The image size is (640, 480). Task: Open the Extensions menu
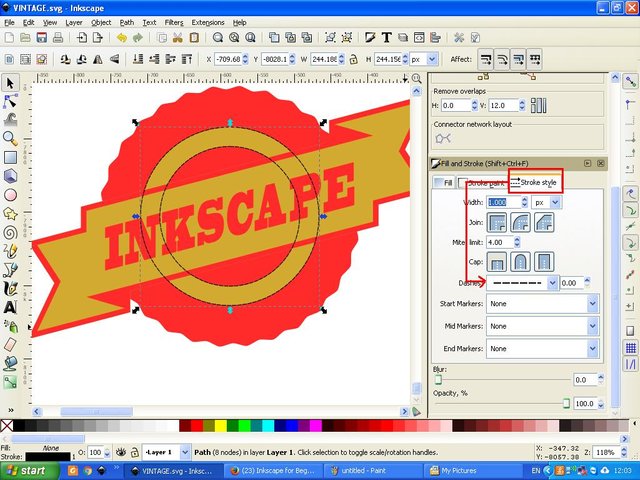(208, 22)
